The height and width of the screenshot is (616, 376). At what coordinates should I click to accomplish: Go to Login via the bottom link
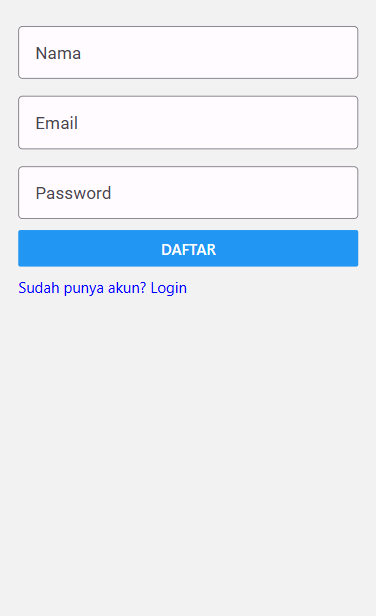102,288
